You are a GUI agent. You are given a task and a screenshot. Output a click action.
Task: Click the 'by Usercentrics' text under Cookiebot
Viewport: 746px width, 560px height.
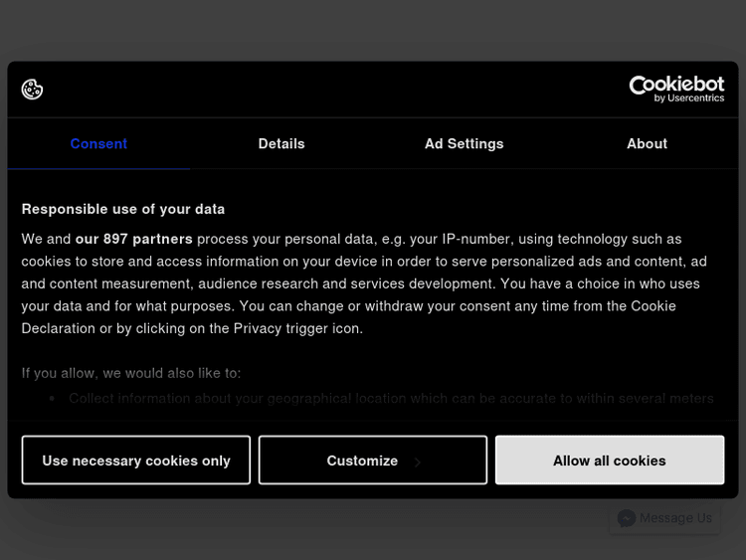click(x=689, y=98)
